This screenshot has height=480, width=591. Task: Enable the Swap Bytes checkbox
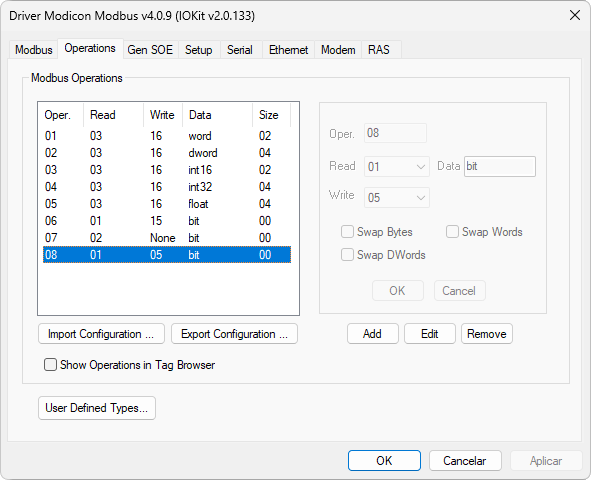[347, 232]
